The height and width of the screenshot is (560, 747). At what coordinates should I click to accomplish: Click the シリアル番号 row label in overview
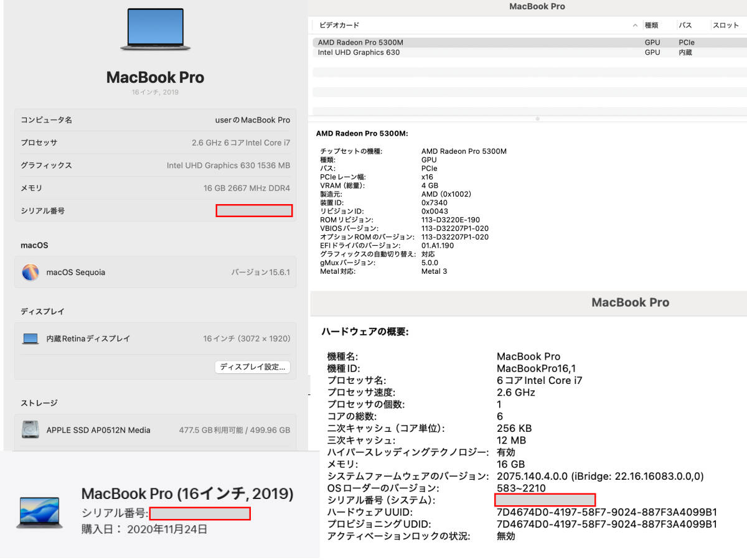pyautogui.click(x=42, y=211)
